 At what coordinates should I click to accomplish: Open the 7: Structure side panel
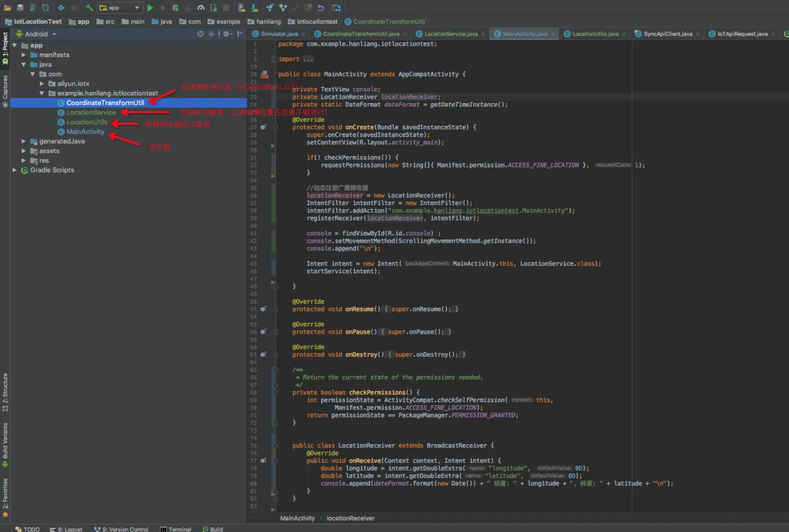[x=5, y=392]
